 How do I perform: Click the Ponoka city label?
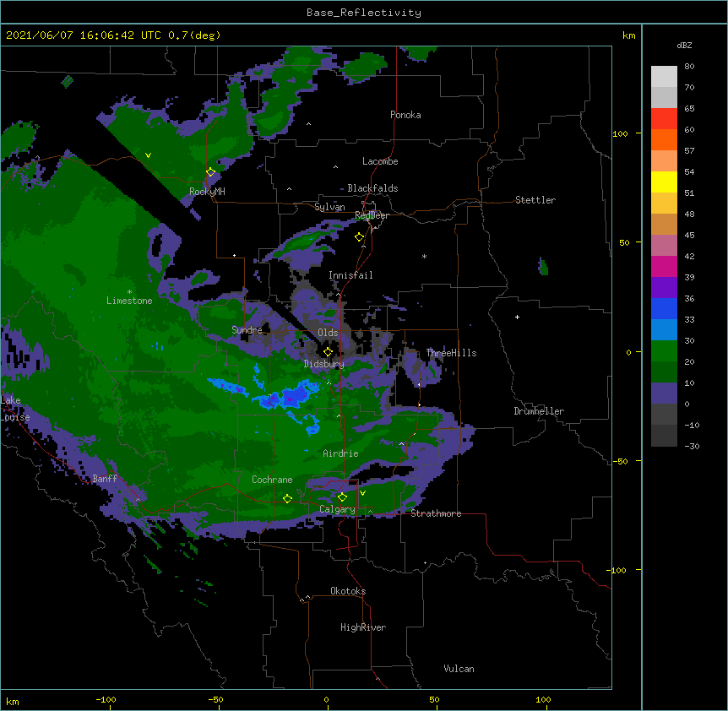tap(405, 115)
